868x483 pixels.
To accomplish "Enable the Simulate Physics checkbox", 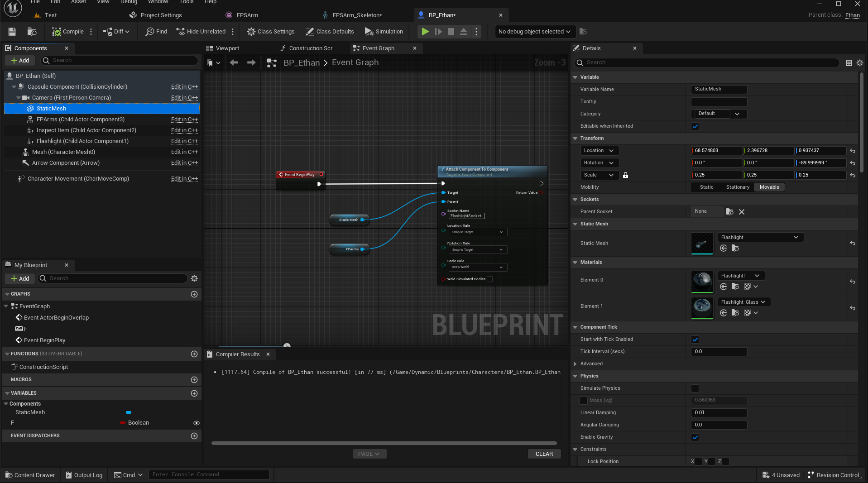I will [695, 388].
